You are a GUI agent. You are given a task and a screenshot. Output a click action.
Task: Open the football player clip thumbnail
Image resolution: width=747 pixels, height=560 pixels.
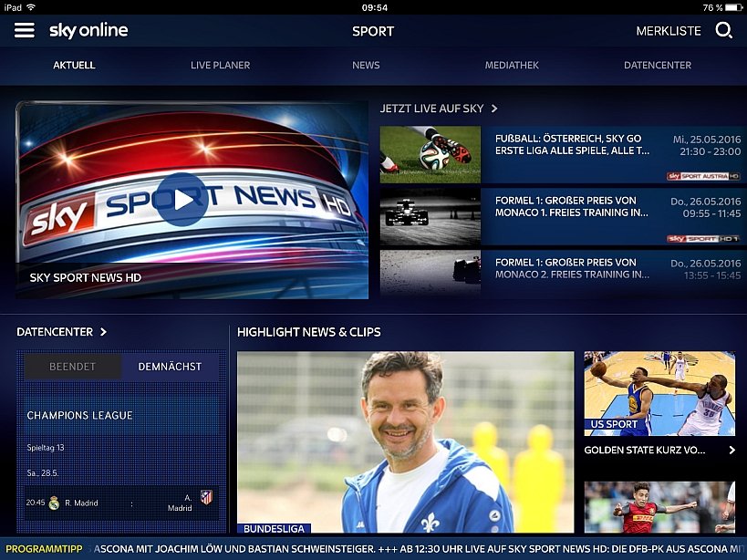pyautogui.click(x=659, y=507)
